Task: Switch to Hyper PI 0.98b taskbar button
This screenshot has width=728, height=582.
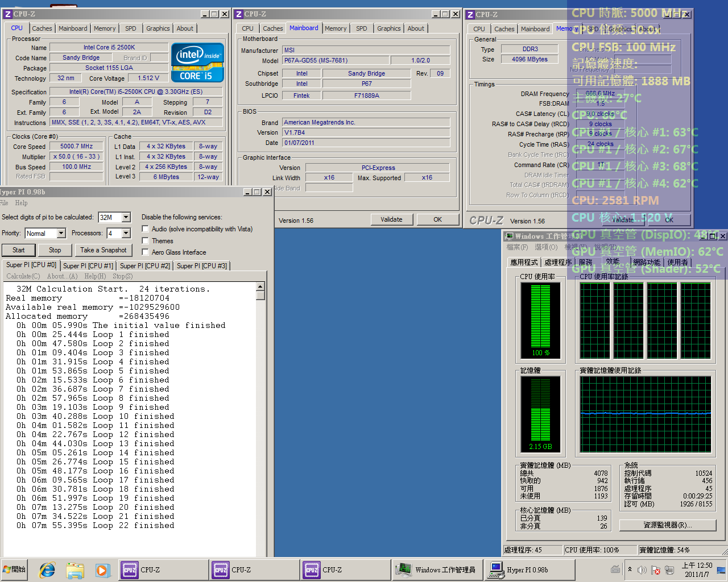Action: click(x=528, y=569)
